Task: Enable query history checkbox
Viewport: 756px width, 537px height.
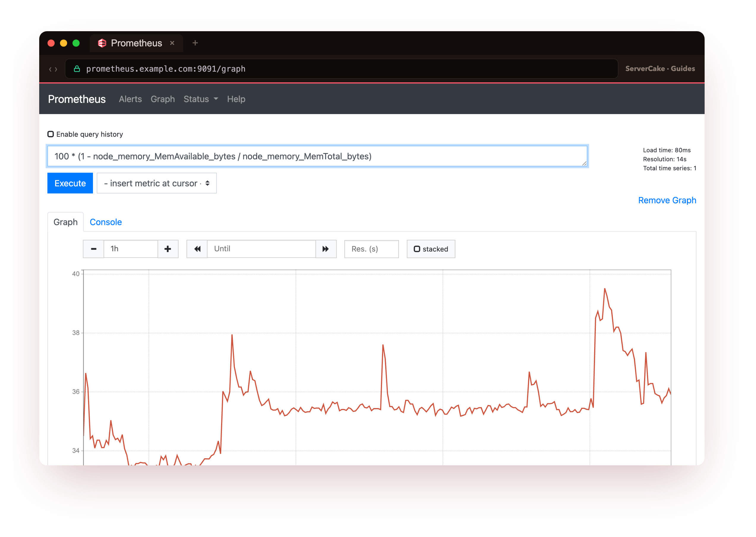Action: pyautogui.click(x=50, y=134)
